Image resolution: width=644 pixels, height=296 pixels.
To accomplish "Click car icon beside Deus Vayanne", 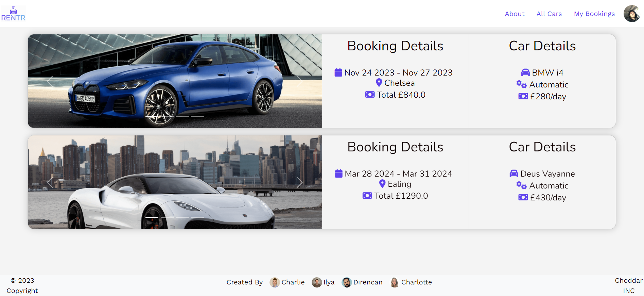I will 514,174.
